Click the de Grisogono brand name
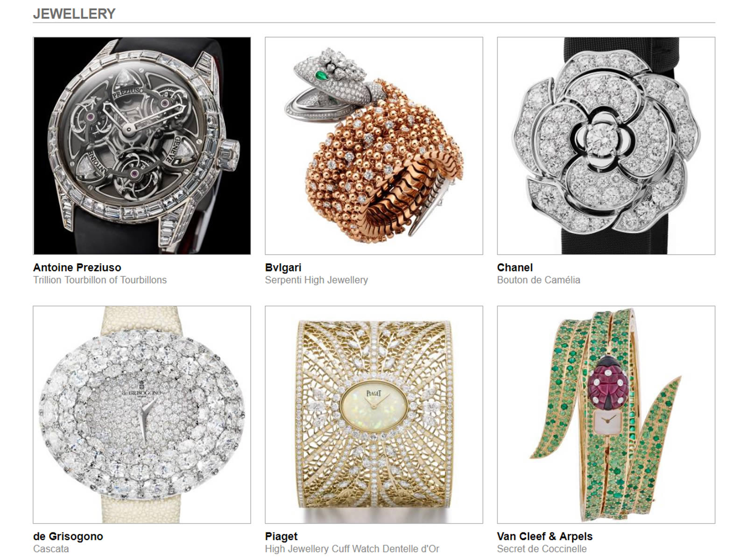Viewport: 747px width, 560px height. click(68, 536)
